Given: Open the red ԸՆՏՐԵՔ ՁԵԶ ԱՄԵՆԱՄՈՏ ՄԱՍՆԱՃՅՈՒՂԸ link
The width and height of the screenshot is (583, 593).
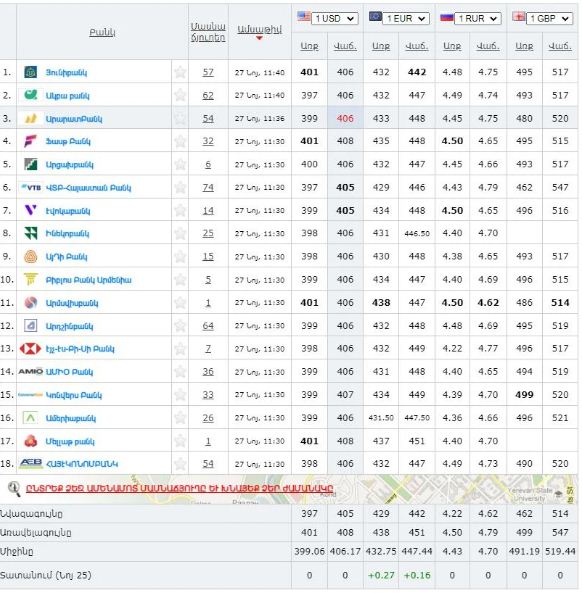Looking at the screenshot, I should 179,488.
